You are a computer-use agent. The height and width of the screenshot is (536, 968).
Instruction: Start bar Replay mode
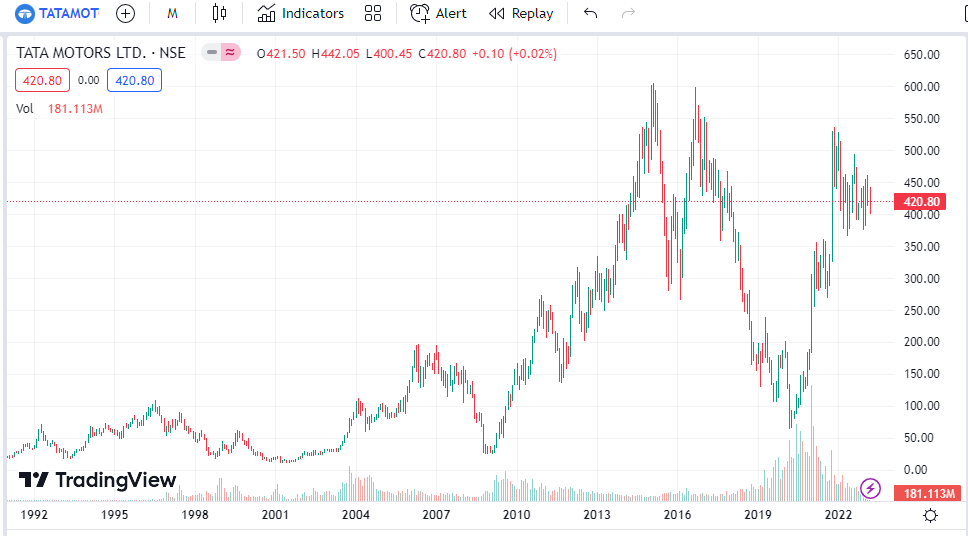pos(521,13)
